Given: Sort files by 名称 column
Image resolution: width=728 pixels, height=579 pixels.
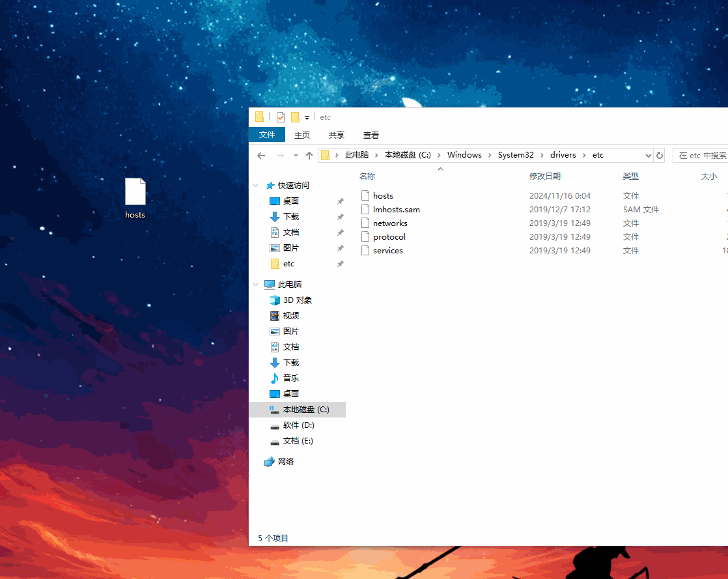Looking at the screenshot, I should (367, 177).
